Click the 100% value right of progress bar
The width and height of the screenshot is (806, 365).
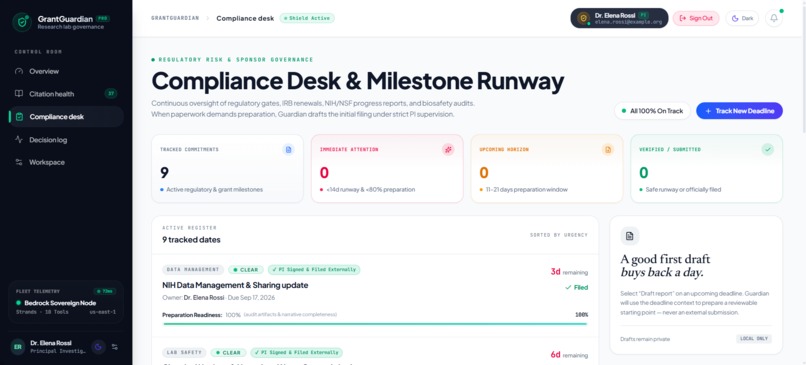581,315
